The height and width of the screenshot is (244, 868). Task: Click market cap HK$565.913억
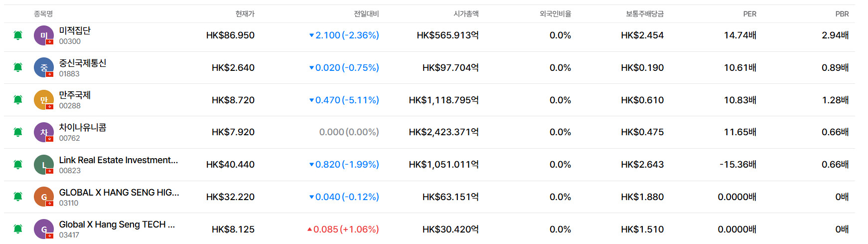[447, 35]
